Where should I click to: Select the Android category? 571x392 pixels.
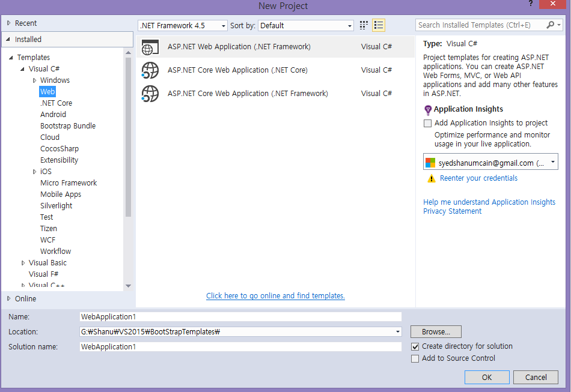[x=53, y=115]
